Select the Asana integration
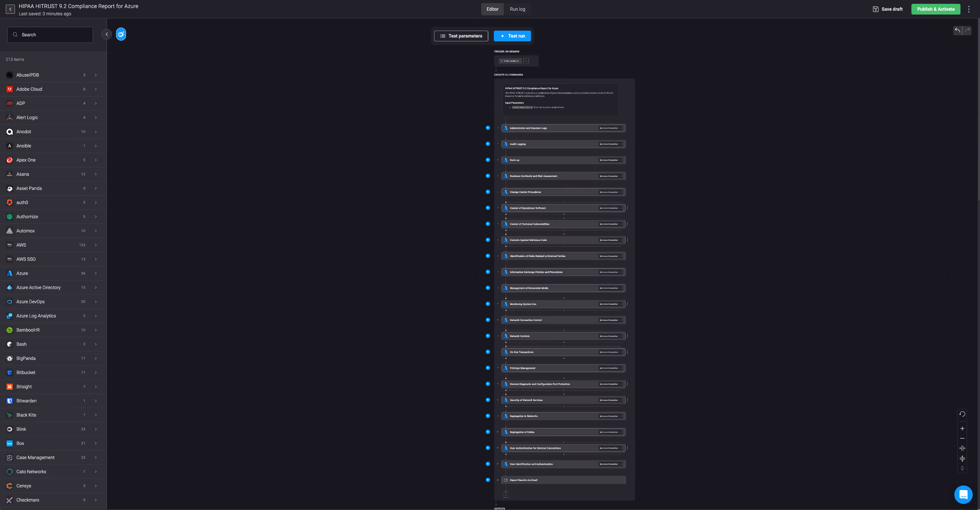Viewport: 980px width, 510px height. tap(52, 174)
